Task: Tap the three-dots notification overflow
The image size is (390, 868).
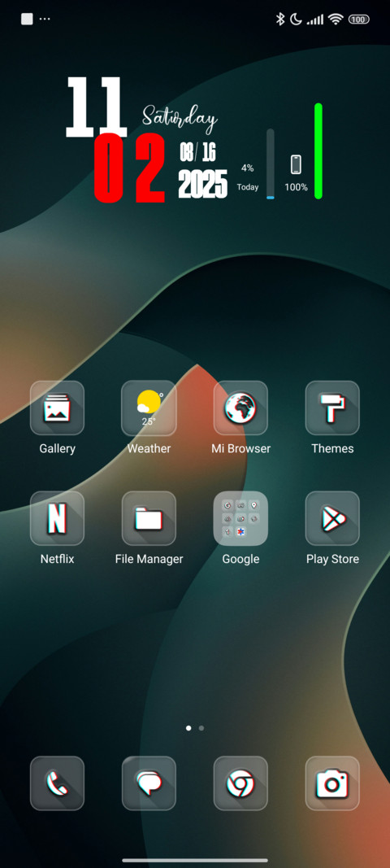Action: point(45,19)
